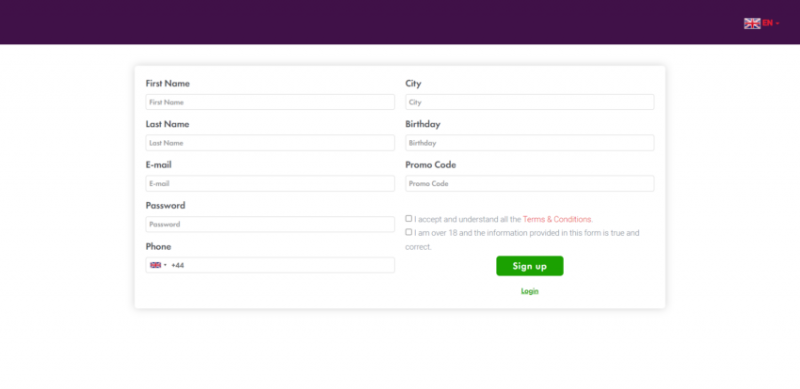Focus the City input field
Viewport: 800px width, 389px height.
pos(530,102)
